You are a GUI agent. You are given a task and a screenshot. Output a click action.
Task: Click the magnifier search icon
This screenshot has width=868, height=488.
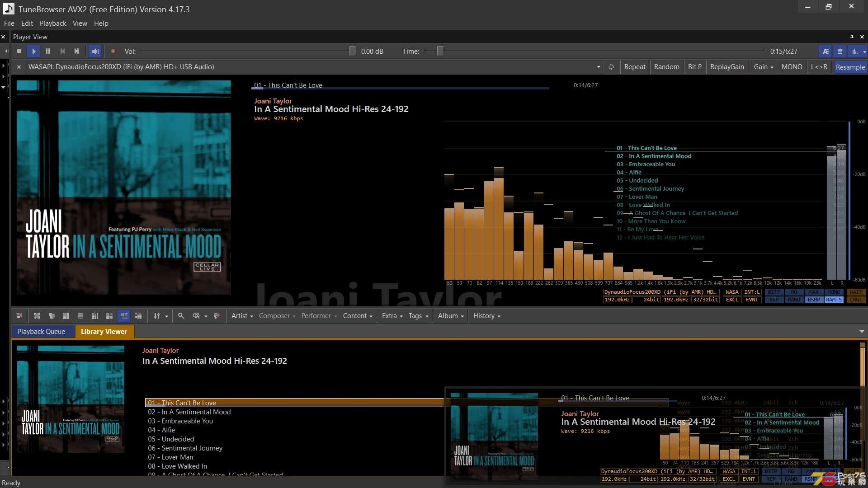click(181, 316)
